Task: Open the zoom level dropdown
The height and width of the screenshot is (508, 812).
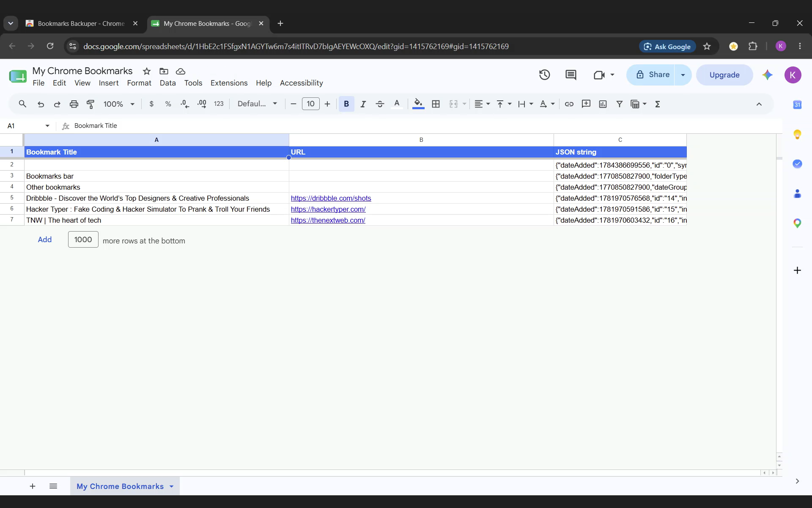Action: 119,104
